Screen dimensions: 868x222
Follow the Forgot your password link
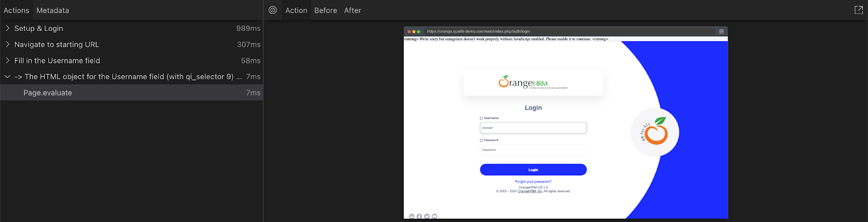(533, 182)
